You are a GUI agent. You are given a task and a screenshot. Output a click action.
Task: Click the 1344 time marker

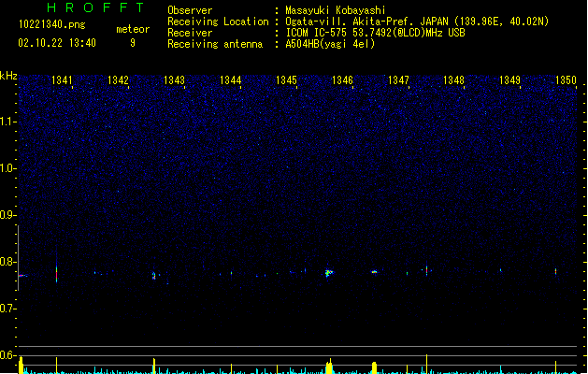point(230,80)
